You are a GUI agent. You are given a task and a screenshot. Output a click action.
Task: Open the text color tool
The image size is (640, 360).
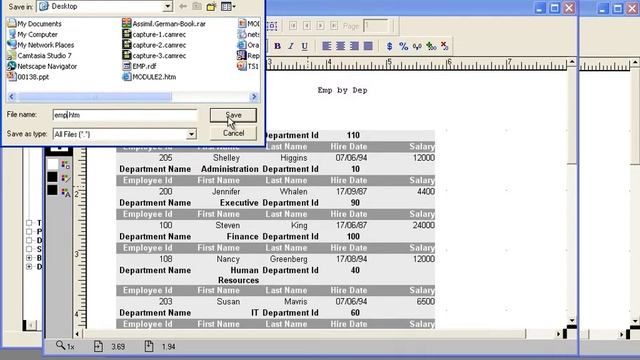65,192
